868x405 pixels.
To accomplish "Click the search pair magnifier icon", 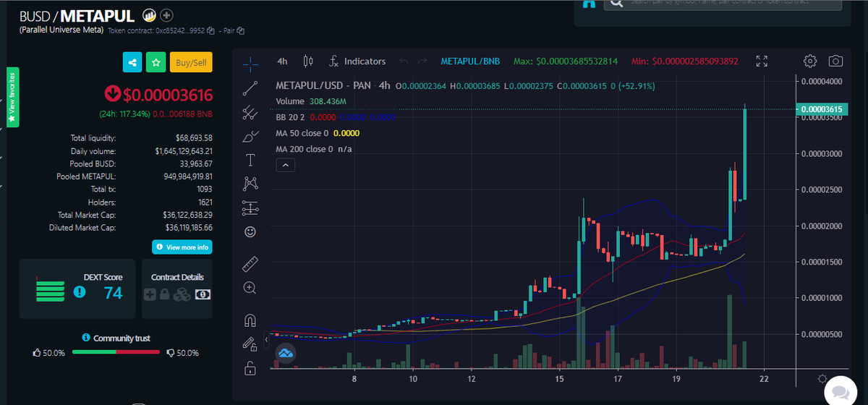I will 616,4.
